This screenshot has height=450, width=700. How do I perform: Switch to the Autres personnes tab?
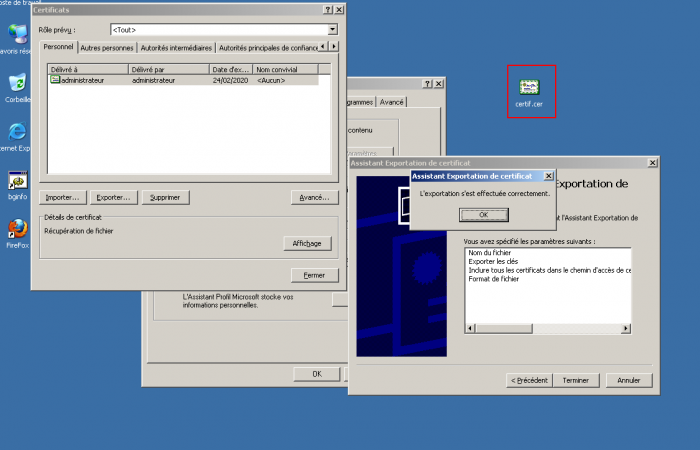(x=106, y=47)
